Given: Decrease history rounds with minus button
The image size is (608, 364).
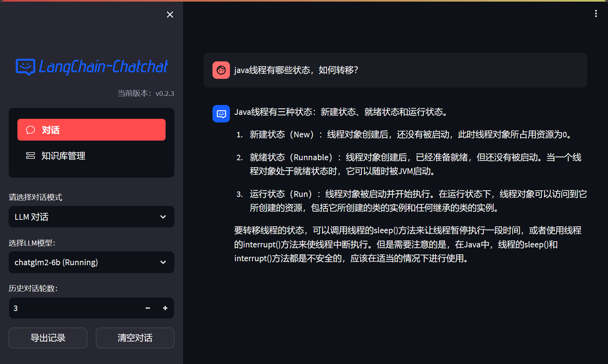Looking at the screenshot, I should [x=148, y=308].
